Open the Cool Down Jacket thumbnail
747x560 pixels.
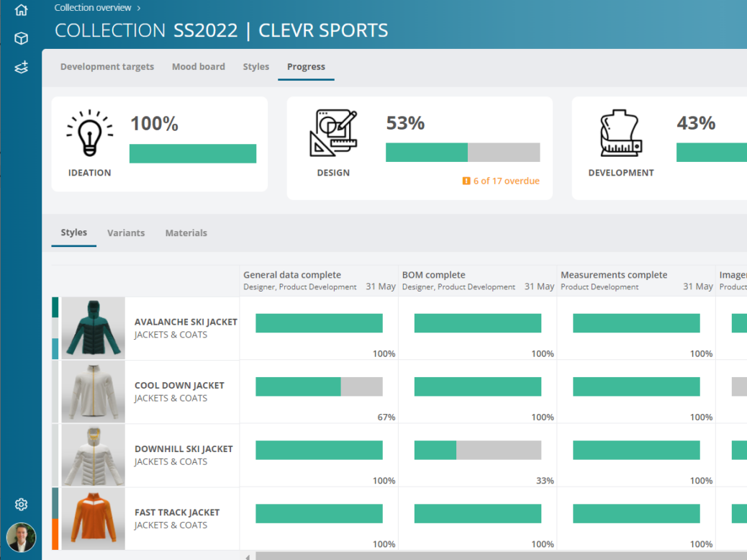point(94,392)
